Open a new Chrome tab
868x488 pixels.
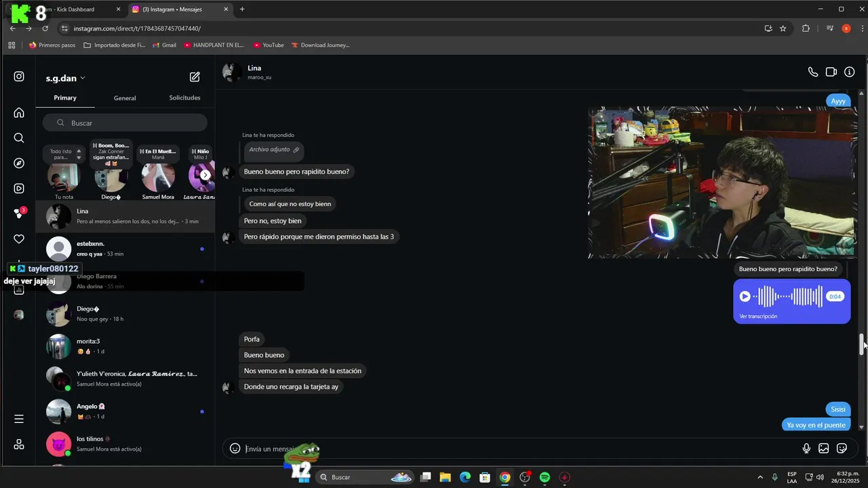click(242, 9)
